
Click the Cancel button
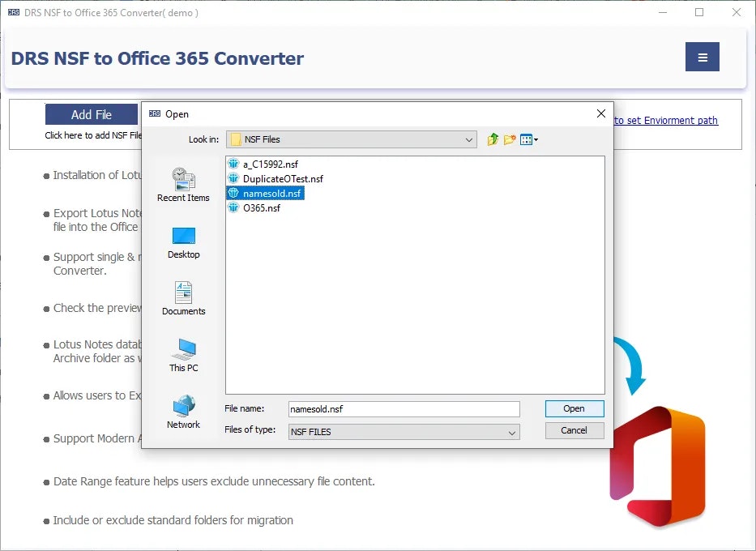point(574,430)
